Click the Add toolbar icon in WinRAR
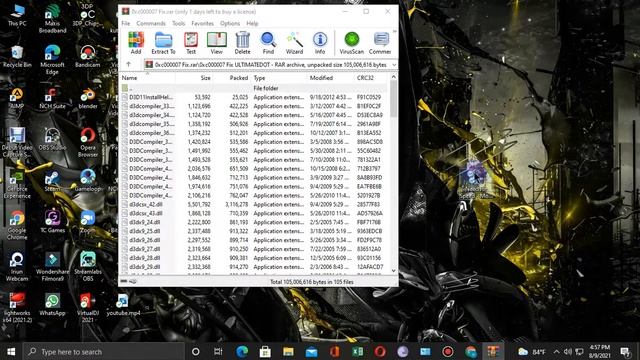This screenshot has height=360, width=640. point(136,43)
